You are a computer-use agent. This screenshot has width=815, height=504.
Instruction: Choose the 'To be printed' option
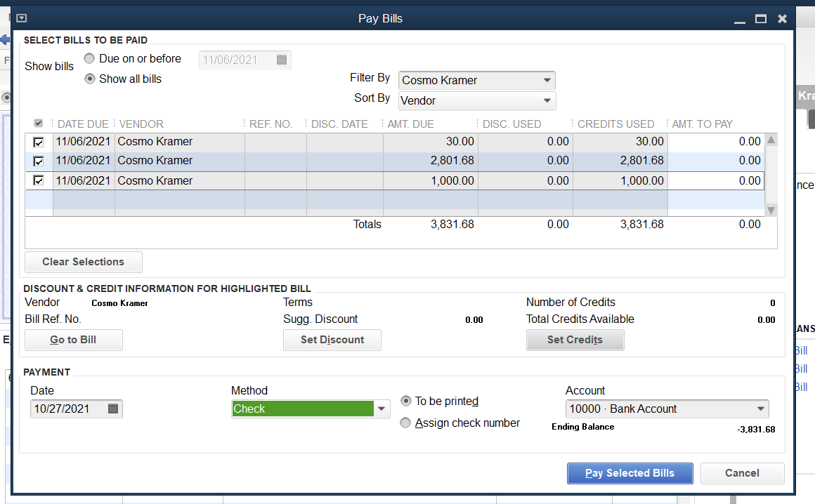406,401
